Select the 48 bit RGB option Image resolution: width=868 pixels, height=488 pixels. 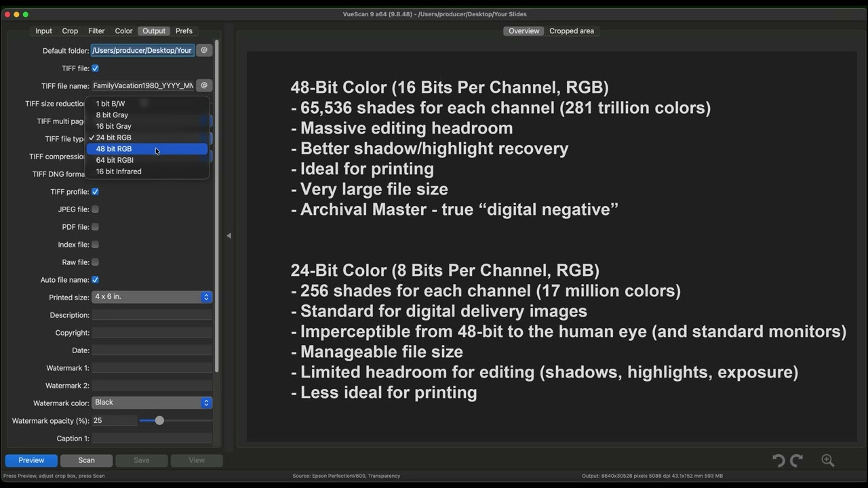[x=147, y=149]
